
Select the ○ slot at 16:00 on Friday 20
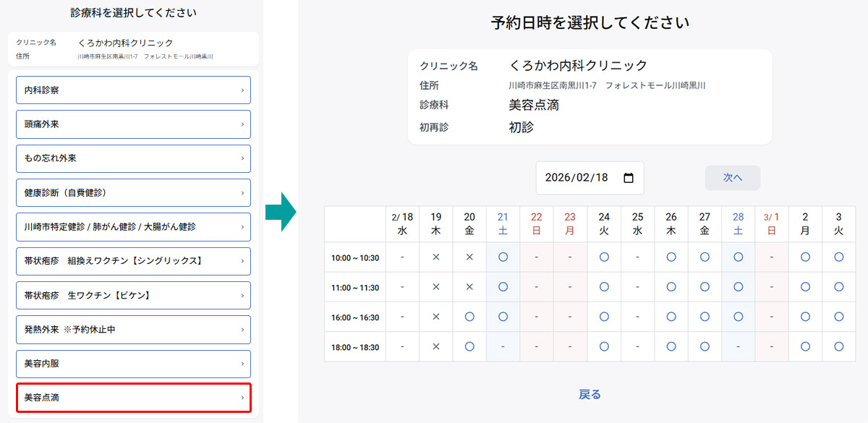coord(469,316)
